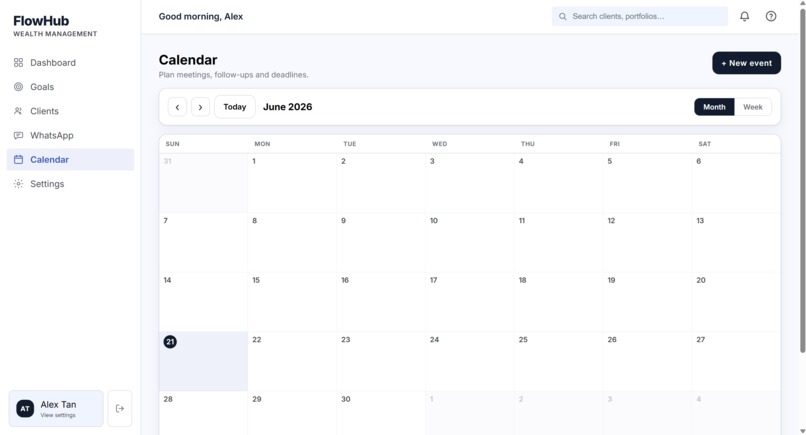Select the June 5 day cell
Viewport: 806px width, 435px height.
648,183
